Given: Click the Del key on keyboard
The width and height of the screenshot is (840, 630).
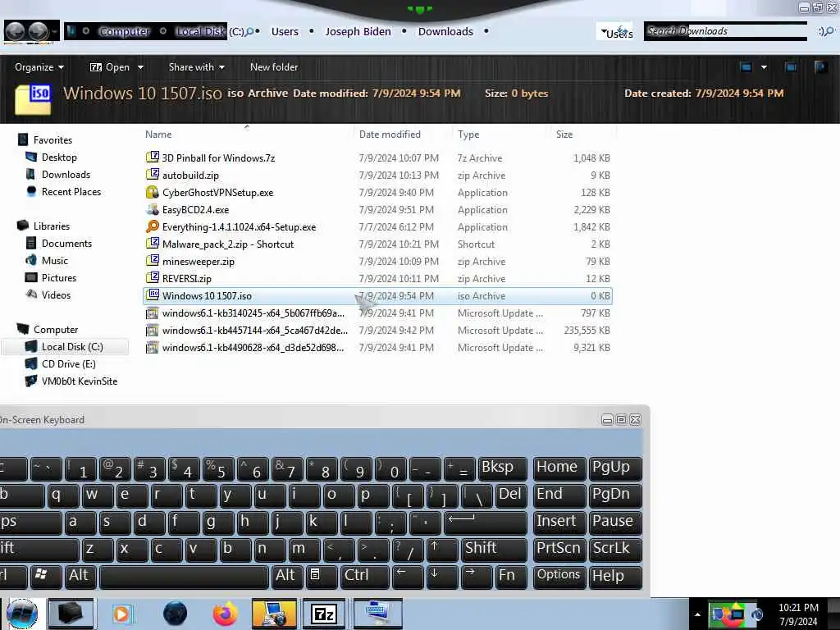Looking at the screenshot, I should [510, 495].
